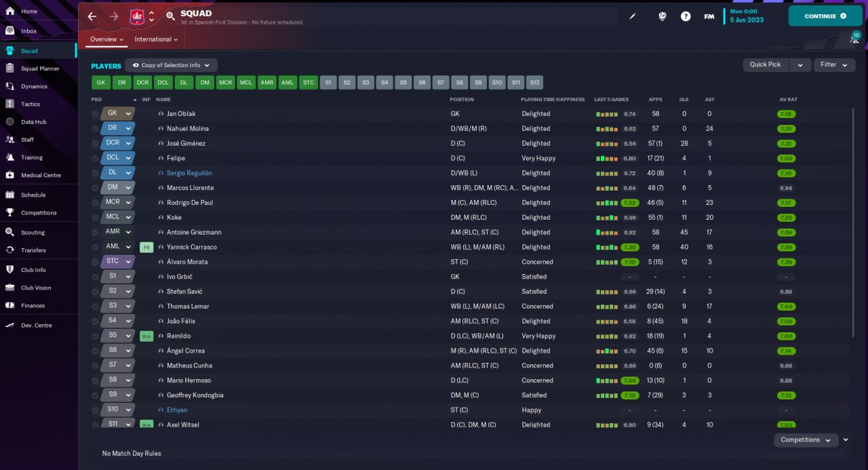The height and width of the screenshot is (470, 868).
Task: Expand the chevron beside the Competitions dropdown
Action: tap(846, 439)
